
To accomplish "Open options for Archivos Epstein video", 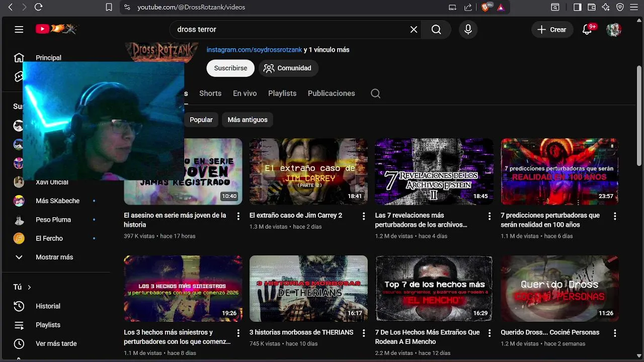I will coord(490,216).
